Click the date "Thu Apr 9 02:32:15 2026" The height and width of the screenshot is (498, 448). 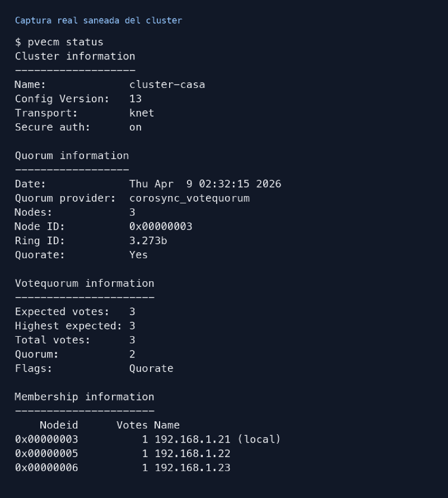point(205,184)
